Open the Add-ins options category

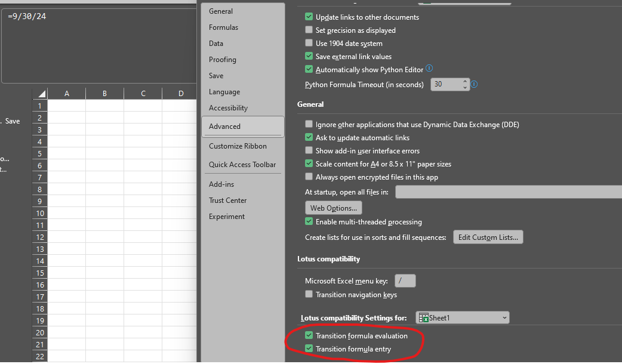click(221, 184)
